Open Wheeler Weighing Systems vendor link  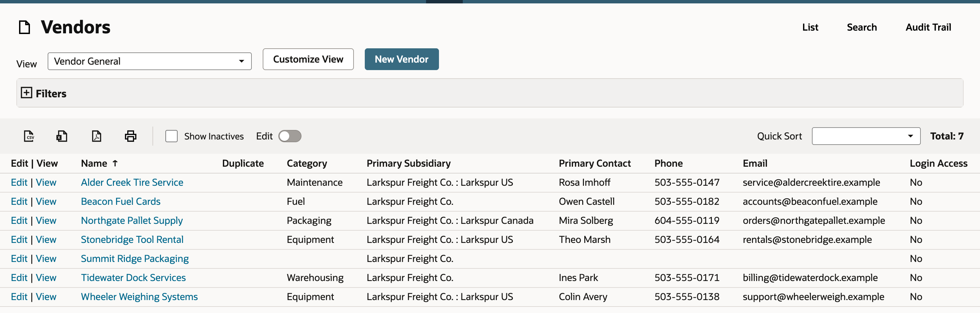coord(139,297)
